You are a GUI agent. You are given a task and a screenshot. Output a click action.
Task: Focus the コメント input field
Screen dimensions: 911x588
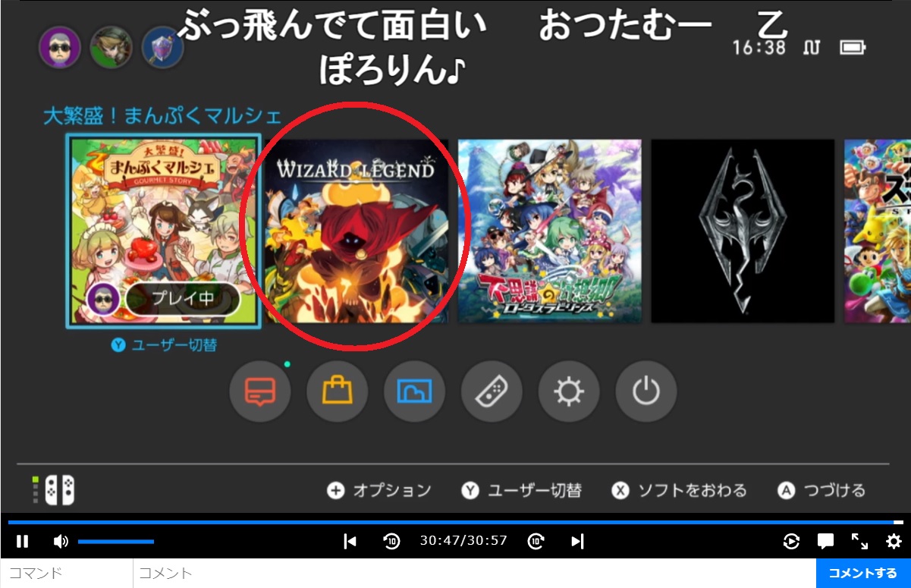point(475,573)
